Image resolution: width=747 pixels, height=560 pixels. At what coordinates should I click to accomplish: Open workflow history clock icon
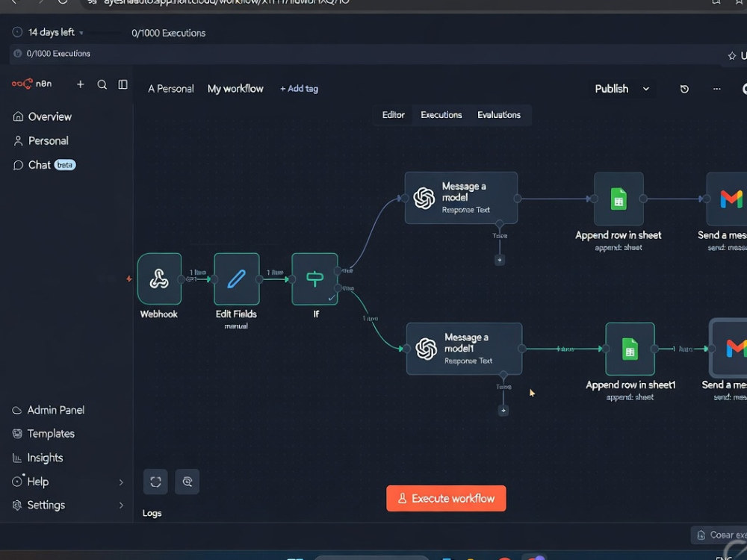(x=684, y=89)
